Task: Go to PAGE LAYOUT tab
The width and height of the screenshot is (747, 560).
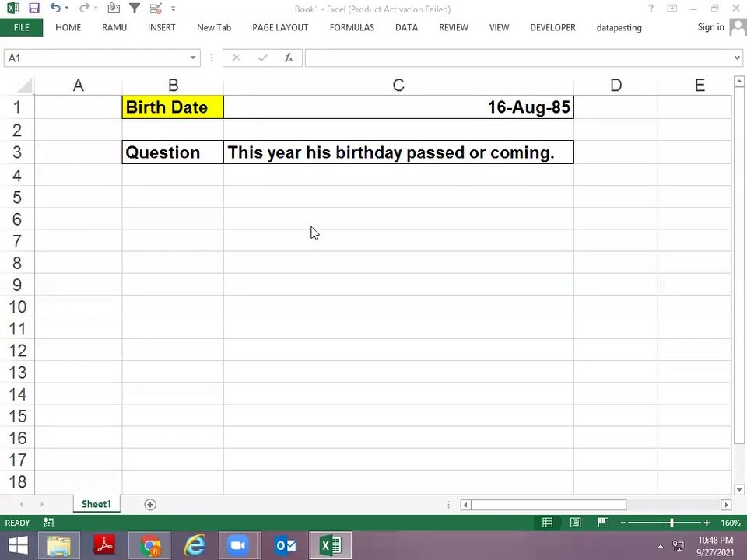Action: pos(280,28)
